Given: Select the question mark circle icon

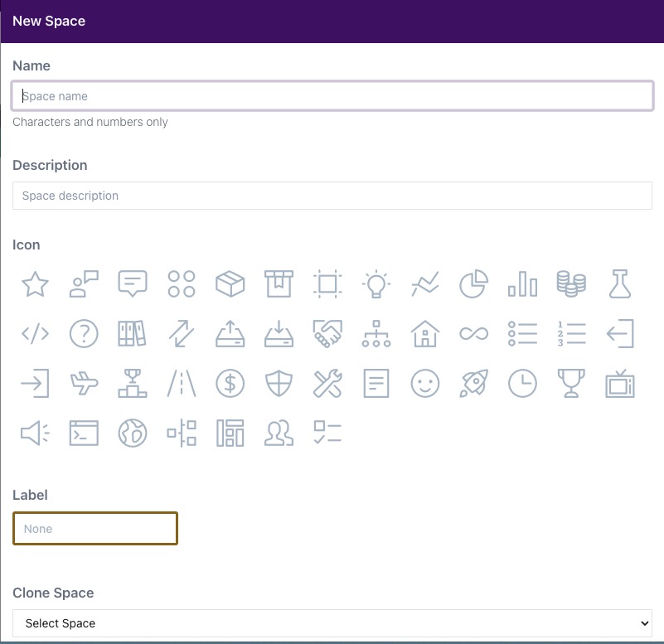Looking at the screenshot, I should (x=84, y=334).
